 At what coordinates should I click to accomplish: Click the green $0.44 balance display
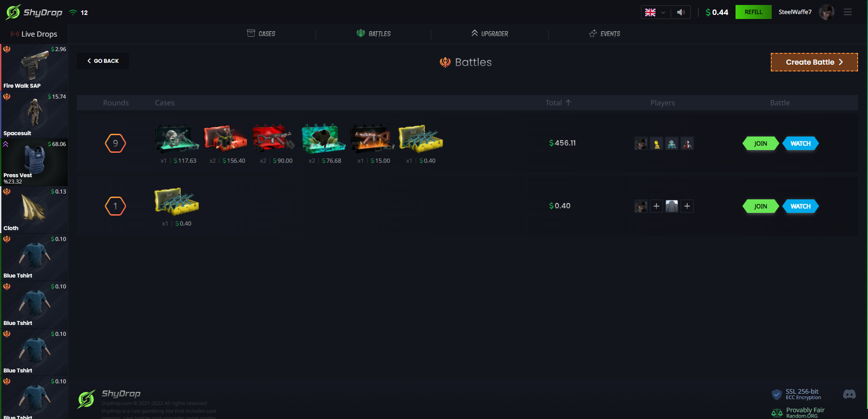coord(717,12)
